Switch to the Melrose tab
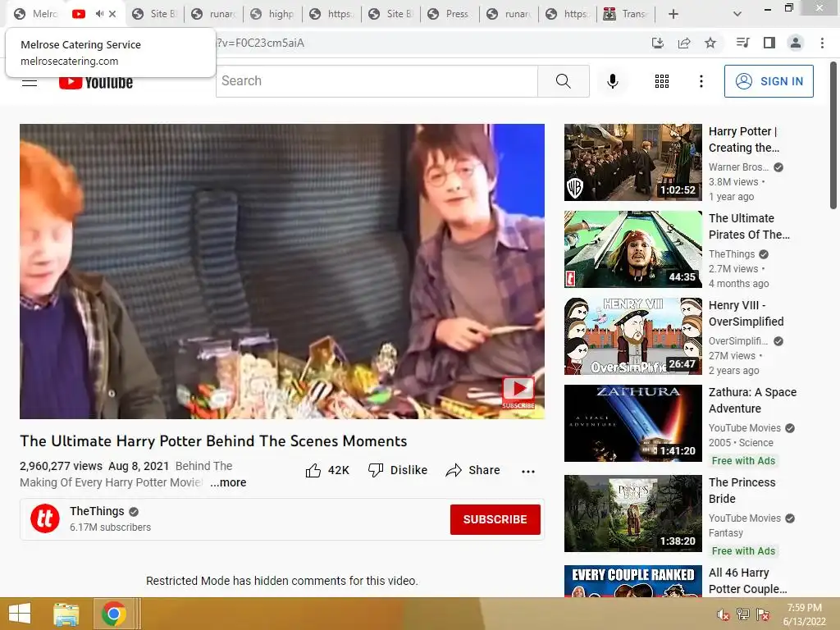The height and width of the screenshot is (630, 840). click(x=35, y=14)
